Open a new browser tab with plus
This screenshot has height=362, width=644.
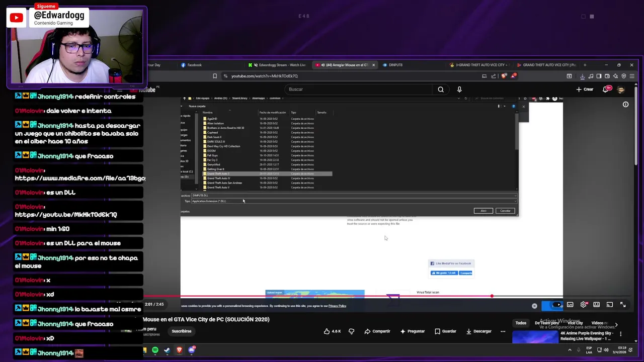click(x=585, y=65)
